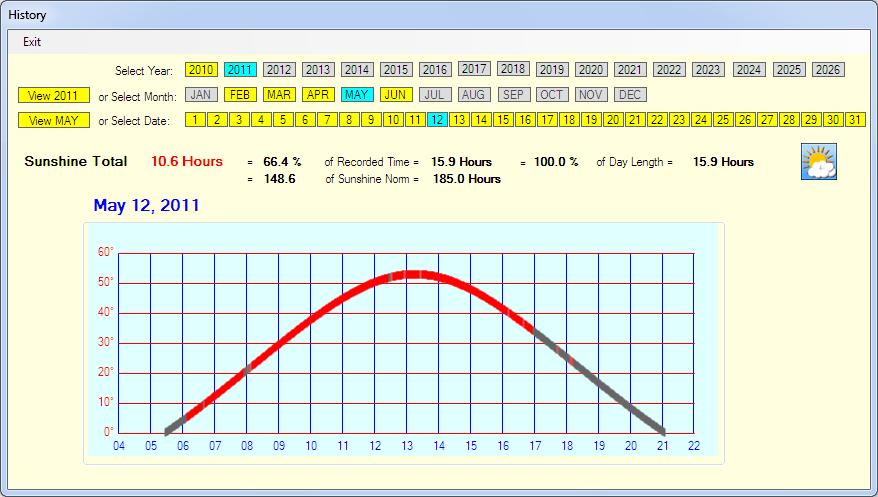Pick date 22 in the date row
878x497 pixels.
[657, 120]
